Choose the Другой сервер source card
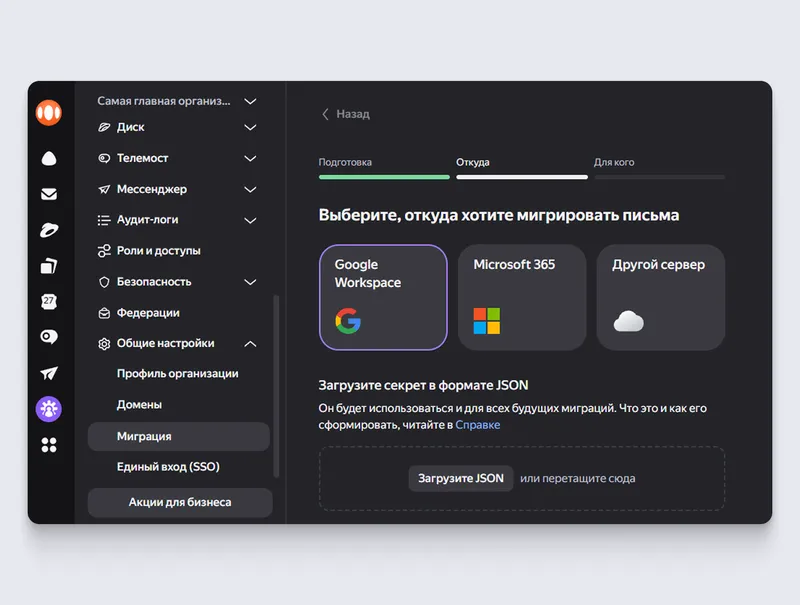Screen dimensions: 800x605 661,297
